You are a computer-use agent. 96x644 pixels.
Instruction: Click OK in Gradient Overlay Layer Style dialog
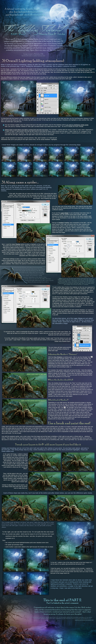[45, 204]
